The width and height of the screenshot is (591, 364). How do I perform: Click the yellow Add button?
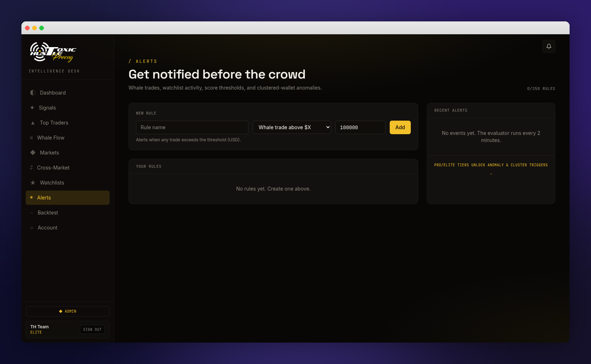click(x=400, y=127)
